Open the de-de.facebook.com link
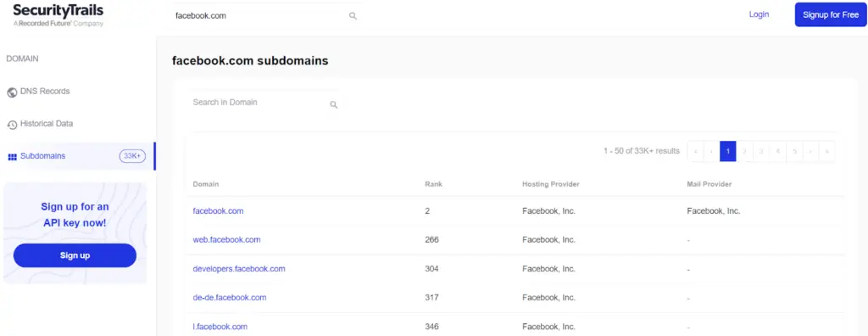This screenshot has height=336, width=868. click(x=229, y=297)
